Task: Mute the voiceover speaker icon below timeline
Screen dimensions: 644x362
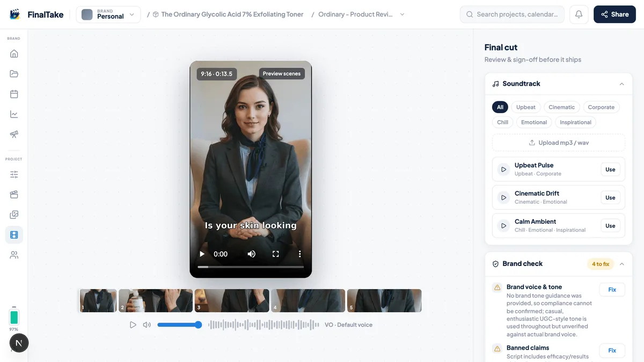Action: tap(147, 325)
